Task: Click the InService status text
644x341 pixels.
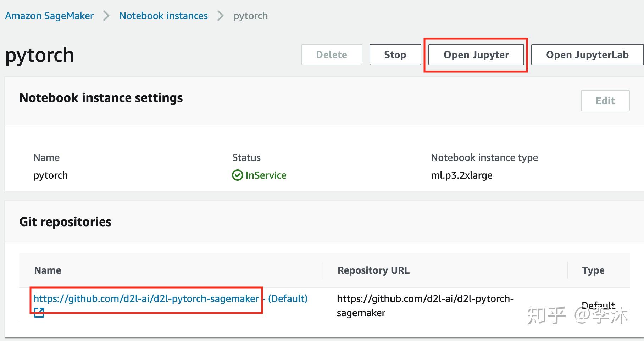Action: 266,175
